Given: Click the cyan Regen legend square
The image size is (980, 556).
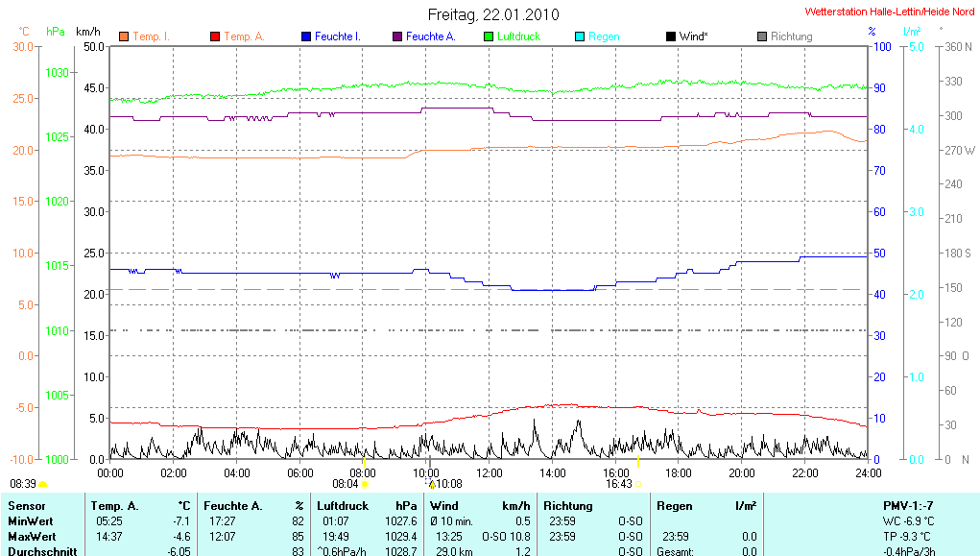Looking at the screenshot, I should tap(580, 36).
